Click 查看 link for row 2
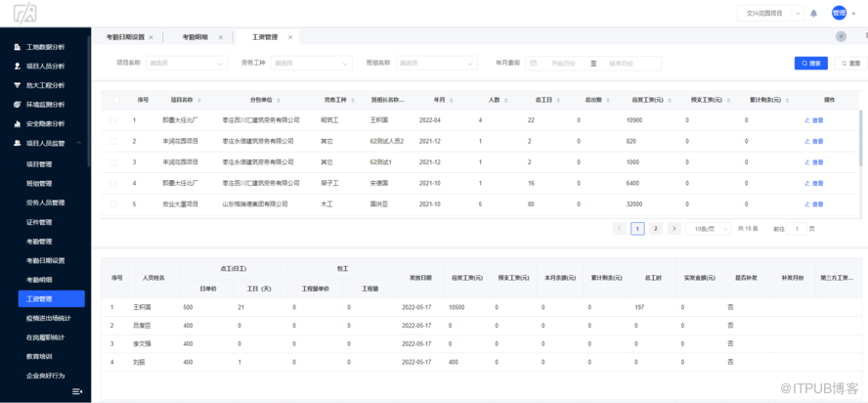 click(813, 142)
